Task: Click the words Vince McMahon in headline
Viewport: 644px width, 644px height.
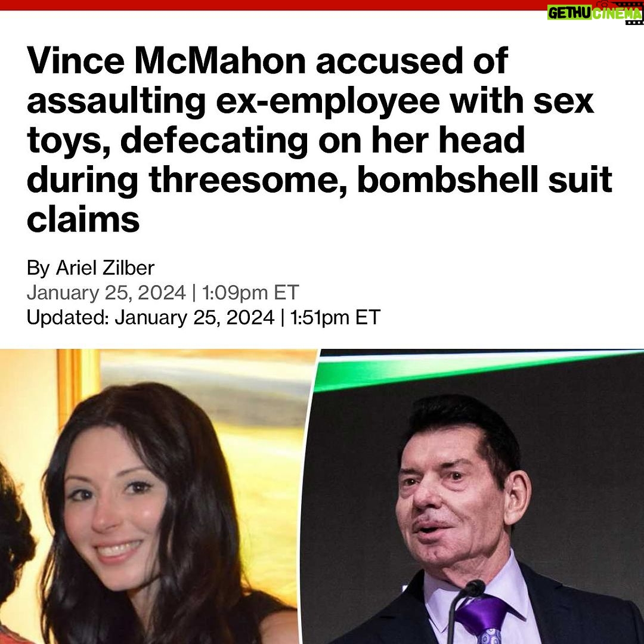Action: [166, 61]
